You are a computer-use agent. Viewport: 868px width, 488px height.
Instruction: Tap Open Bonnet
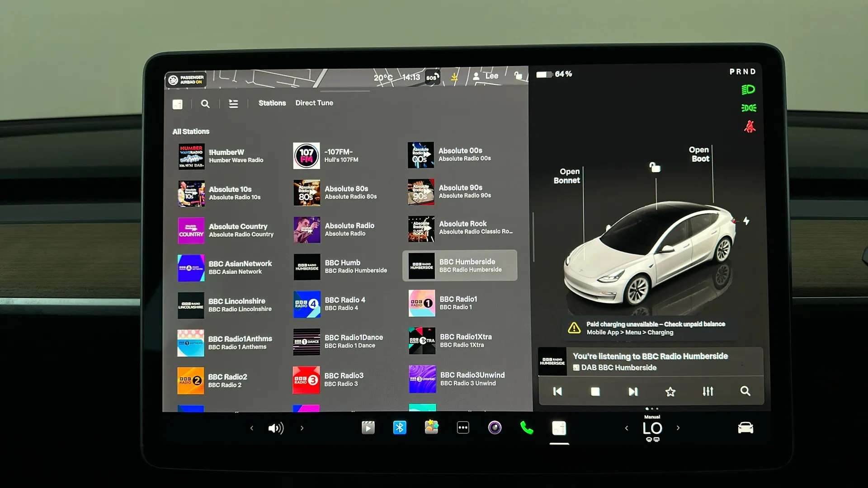(567, 176)
